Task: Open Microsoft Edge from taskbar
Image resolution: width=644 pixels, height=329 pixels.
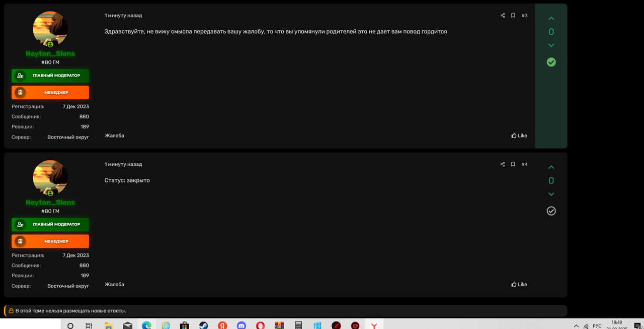Action: 146,325
